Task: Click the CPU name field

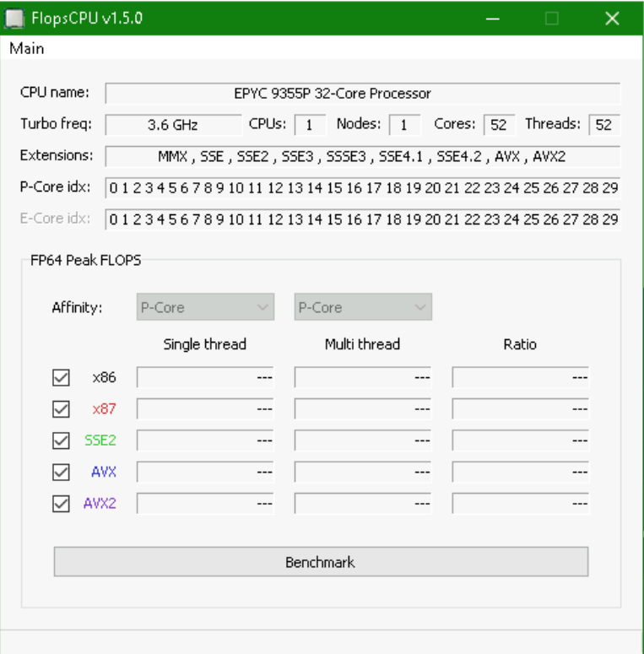Action: [x=362, y=93]
